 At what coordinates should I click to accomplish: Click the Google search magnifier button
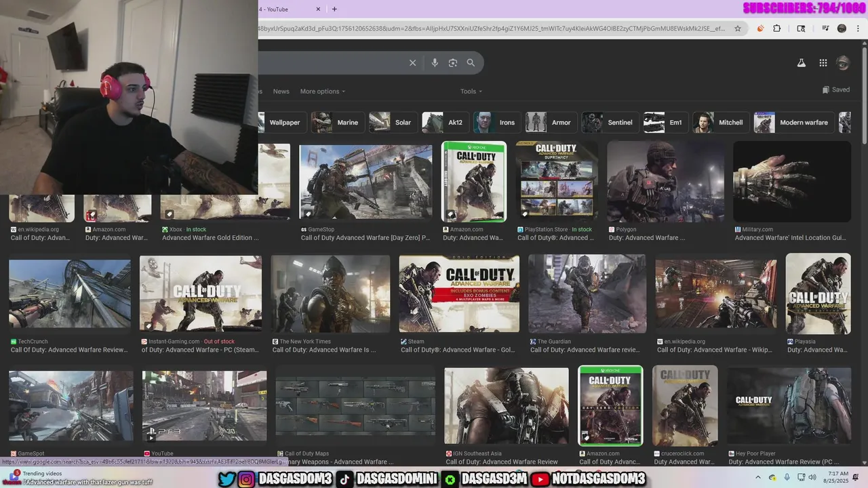click(x=471, y=62)
